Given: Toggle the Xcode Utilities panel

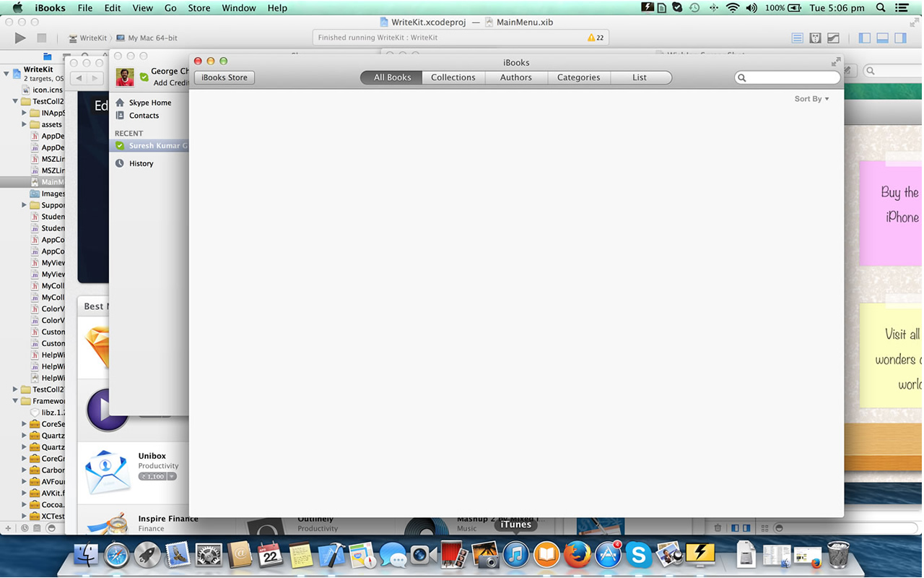Looking at the screenshot, I should pyautogui.click(x=900, y=38).
